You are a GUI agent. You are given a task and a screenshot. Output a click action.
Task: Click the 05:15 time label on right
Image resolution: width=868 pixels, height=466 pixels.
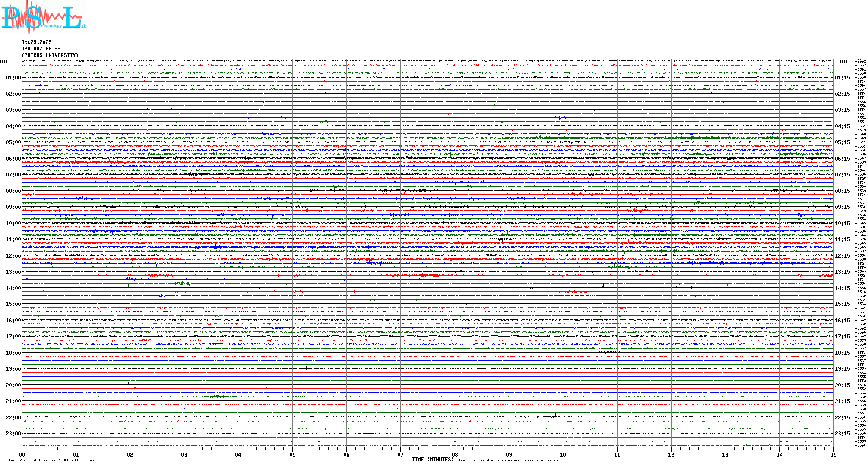[x=842, y=142]
